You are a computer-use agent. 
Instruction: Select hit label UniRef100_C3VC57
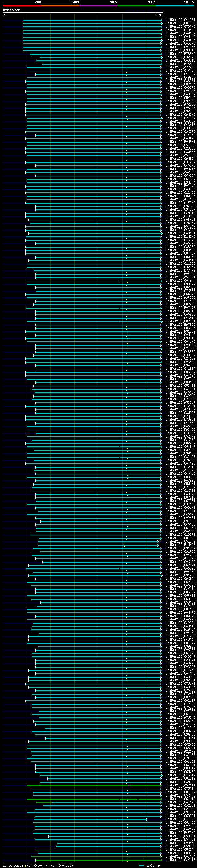[180, 267]
